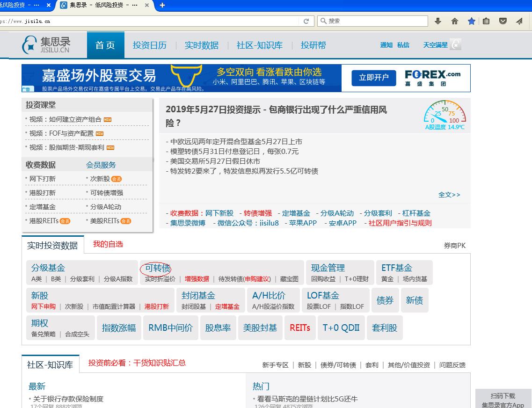The height and width of the screenshot is (408, 532).
Task: Open 视频：FOF与资产配置 lesson
Action: click(61, 133)
